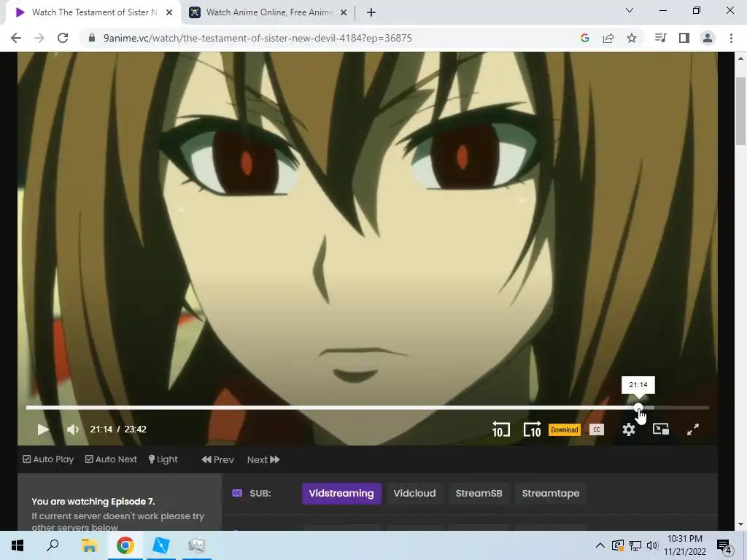This screenshot has height=560, width=747.
Task: Reload the current page
Action: [63, 38]
